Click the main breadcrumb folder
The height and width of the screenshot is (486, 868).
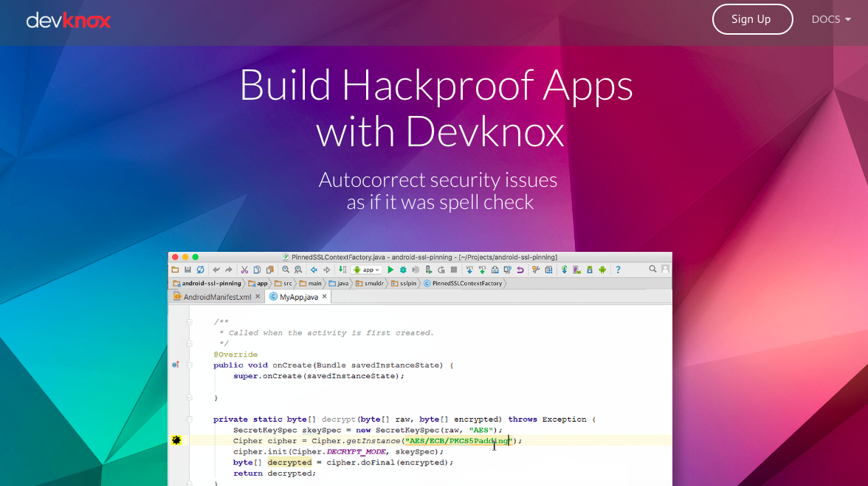click(x=311, y=283)
